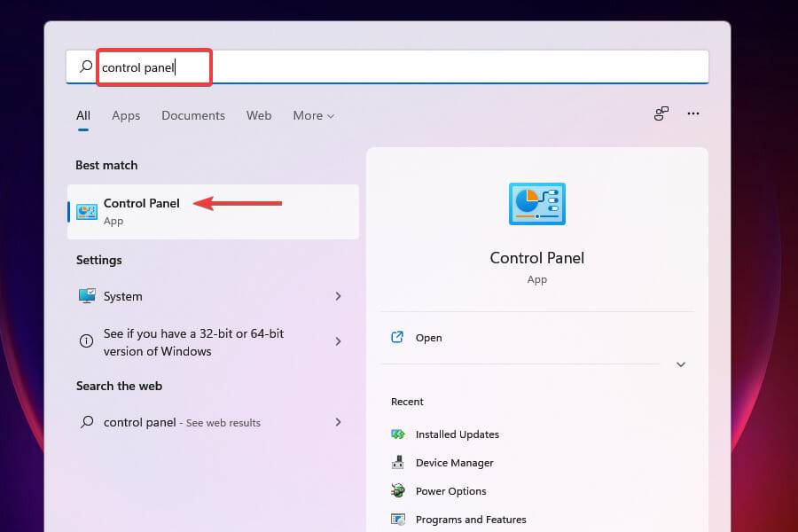
Task: Switch to the All tab
Action: [83, 115]
